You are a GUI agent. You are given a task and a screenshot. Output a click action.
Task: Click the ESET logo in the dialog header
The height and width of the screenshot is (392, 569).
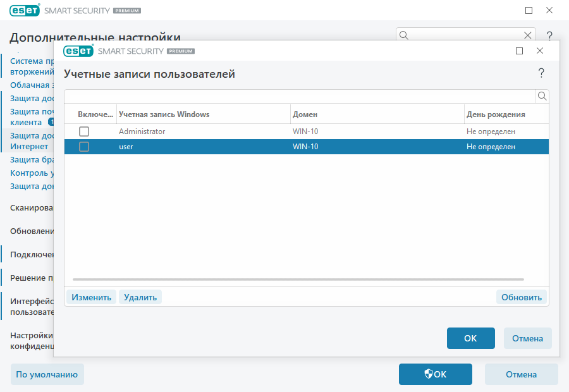[78, 51]
